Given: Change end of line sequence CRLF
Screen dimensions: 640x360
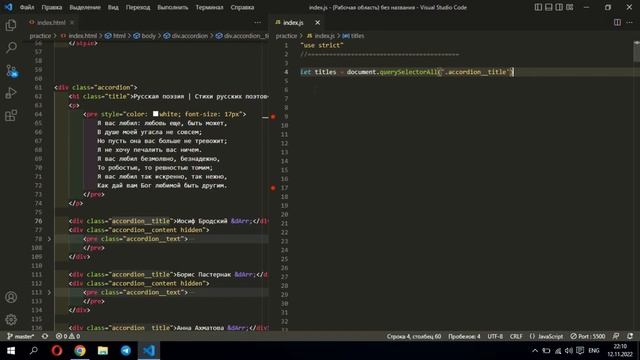Looking at the screenshot, I should point(516,336).
